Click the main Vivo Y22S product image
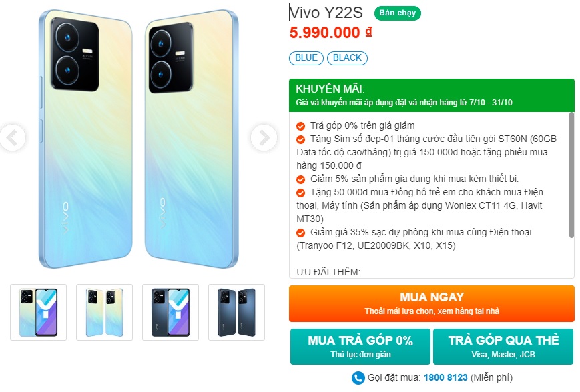This screenshot has width=580, height=392. coord(137,138)
